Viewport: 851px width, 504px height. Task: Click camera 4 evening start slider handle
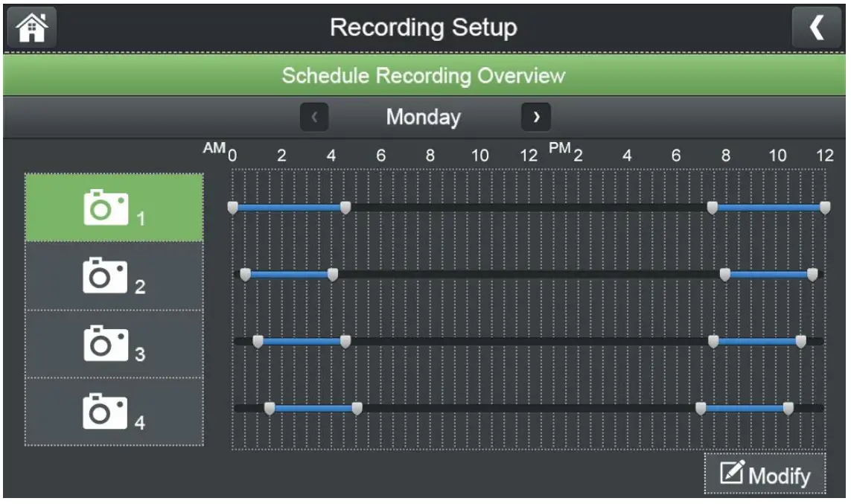pyautogui.click(x=701, y=408)
